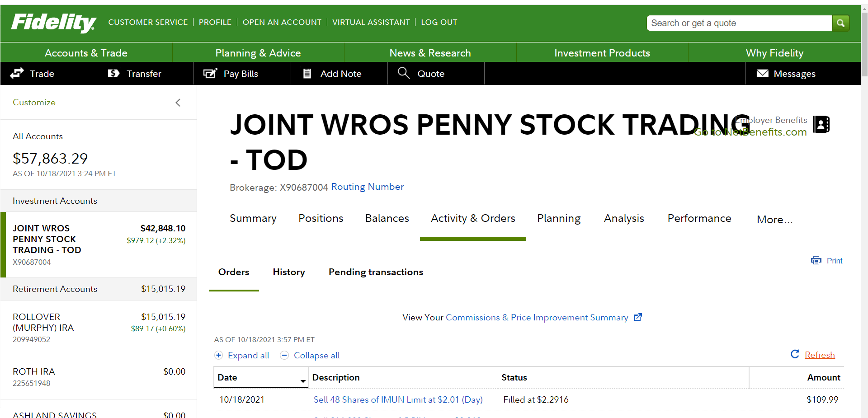The height and width of the screenshot is (418, 868).
Task: Click the Transfer money icon
Action: pyautogui.click(x=113, y=73)
